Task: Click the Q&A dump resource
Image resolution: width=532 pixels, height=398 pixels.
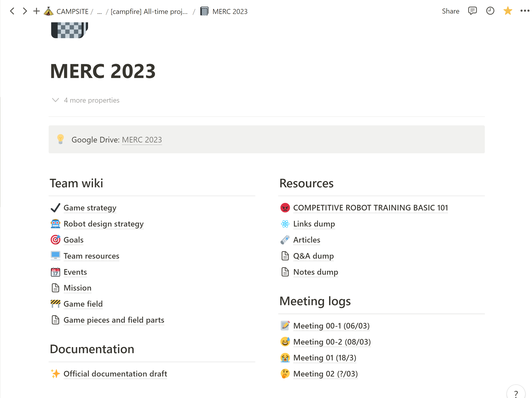Action: pyautogui.click(x=313, y=256)
